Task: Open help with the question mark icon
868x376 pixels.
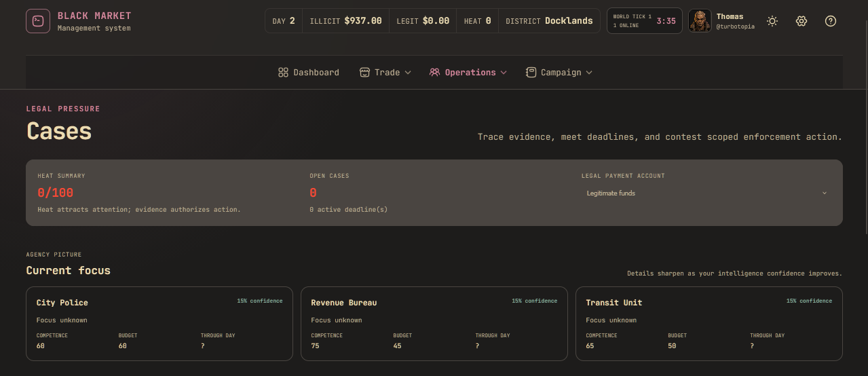Action: pyautogui.click(x=831, y=21)
